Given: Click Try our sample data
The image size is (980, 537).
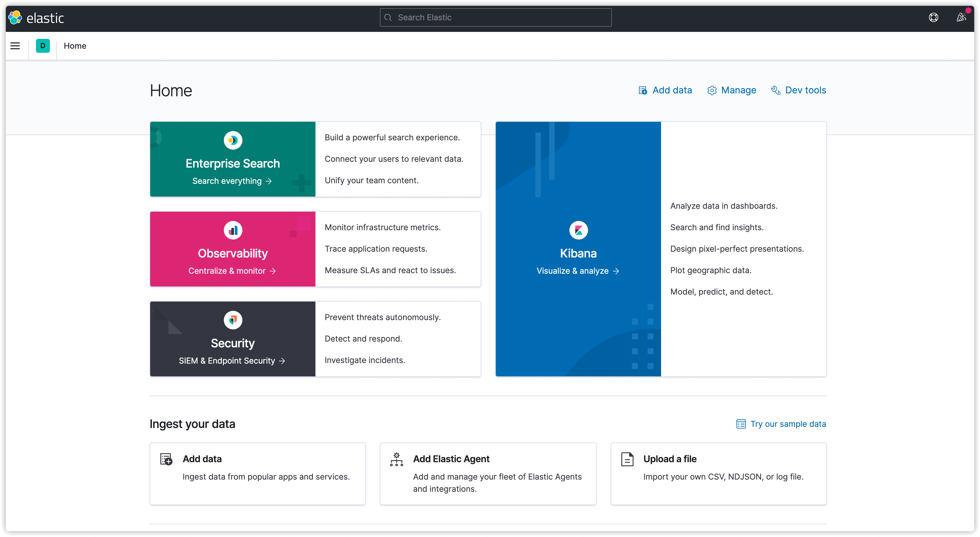Looking at the screenshot, I should point(781,424).
